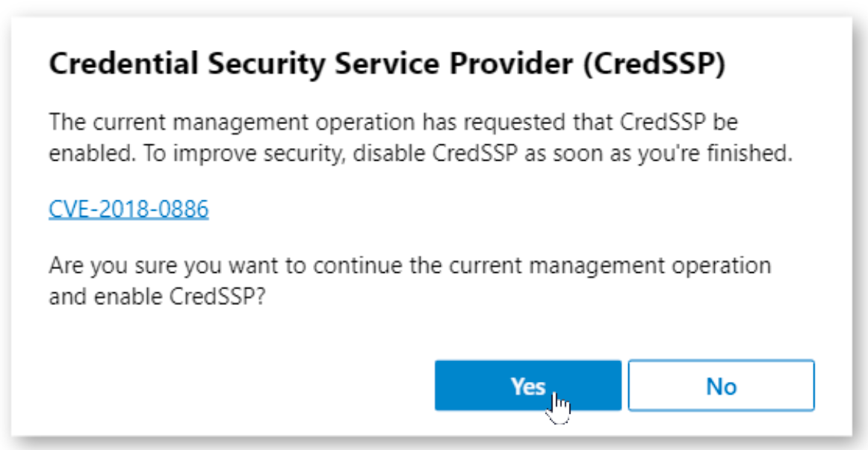Click the No button to decline CredSSP
Image resolution: width=868 pixels, height=450 pixels.
coord(722,385)
